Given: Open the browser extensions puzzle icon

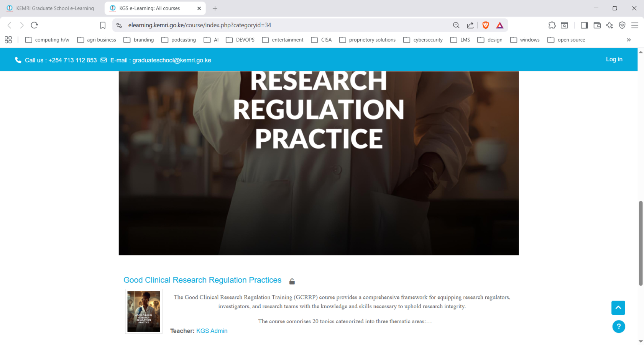Looking at the screenshot, I should pos(552,25).
